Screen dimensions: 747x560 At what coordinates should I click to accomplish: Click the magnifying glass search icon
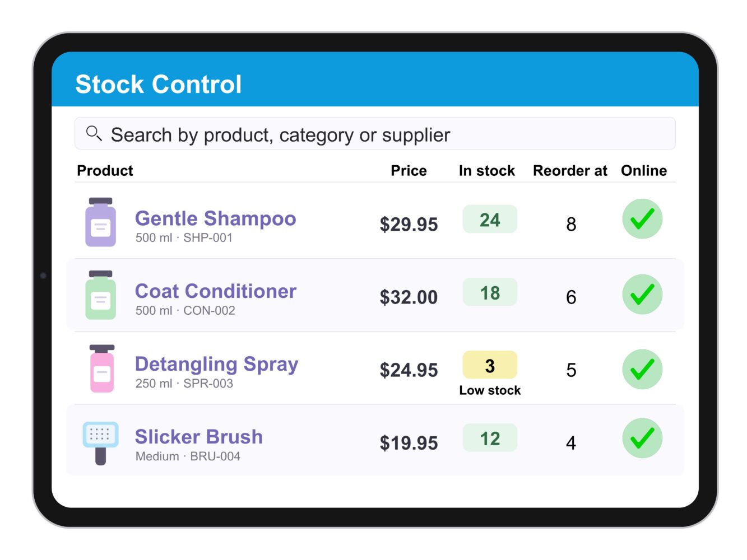point(94,133)
